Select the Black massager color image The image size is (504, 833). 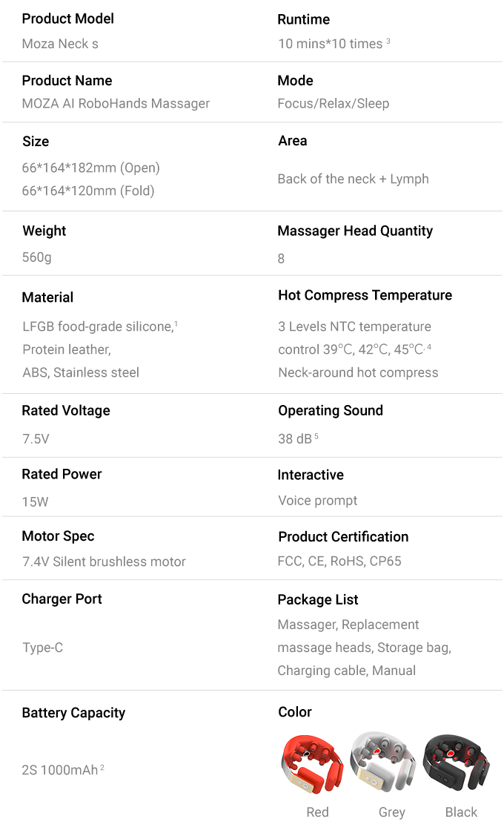pyautogui.click(x=458, y=763)
